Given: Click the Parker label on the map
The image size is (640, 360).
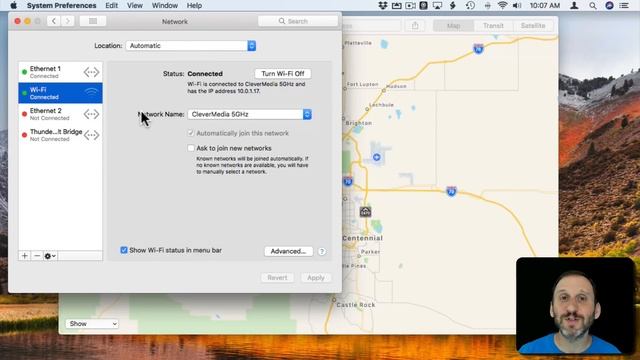Looking at the screenshot, I should coord(370,252).
